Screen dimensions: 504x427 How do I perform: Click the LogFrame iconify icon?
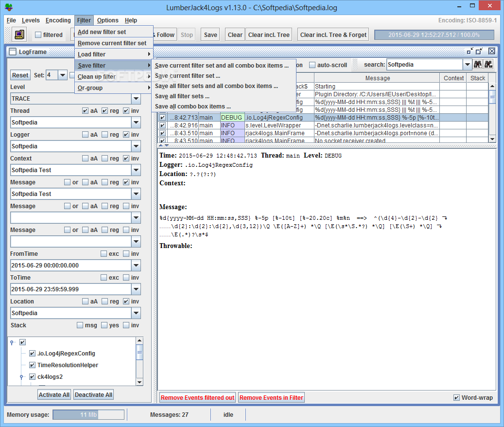pyautogui.click(x=470, y=51)
